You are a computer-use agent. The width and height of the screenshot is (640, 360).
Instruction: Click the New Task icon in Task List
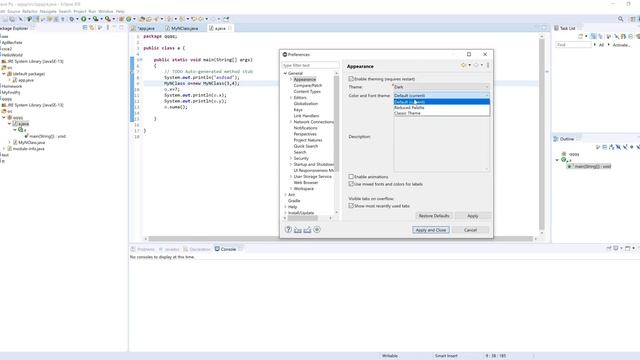point(580,37)
